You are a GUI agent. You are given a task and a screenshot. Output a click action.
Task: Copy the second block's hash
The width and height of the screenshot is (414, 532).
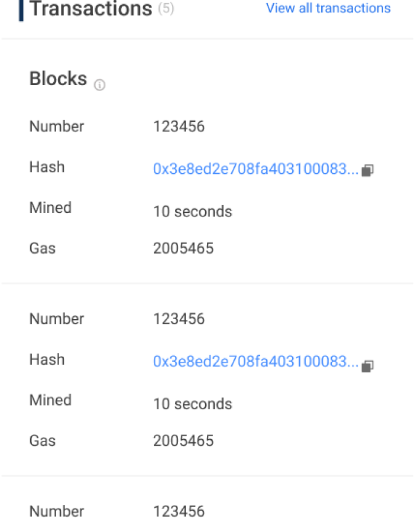coord(368,366)
